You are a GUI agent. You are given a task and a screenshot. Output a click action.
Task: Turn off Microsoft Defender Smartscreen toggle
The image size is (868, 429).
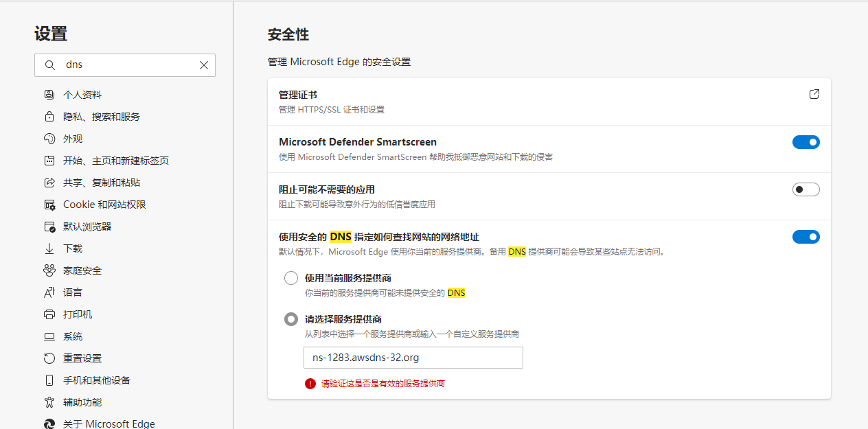(x=806, y=142)
